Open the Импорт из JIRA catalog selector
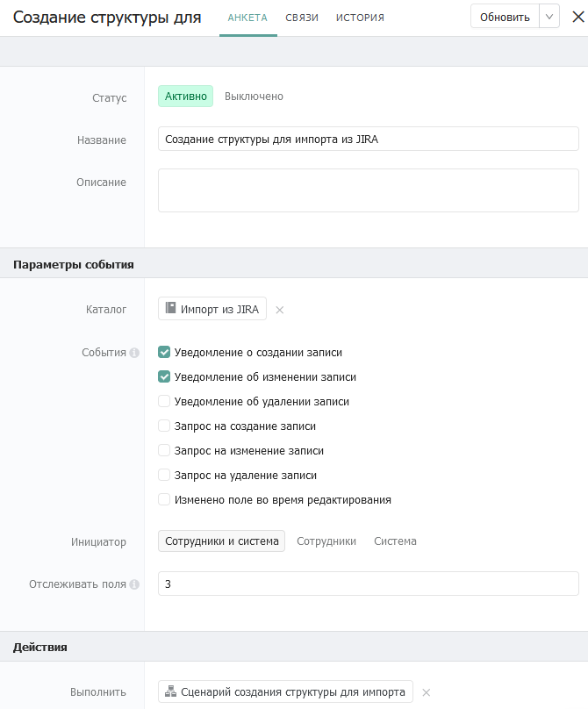Image resolution: width=588 pixels, height=709 pixels. pos(212,309)
